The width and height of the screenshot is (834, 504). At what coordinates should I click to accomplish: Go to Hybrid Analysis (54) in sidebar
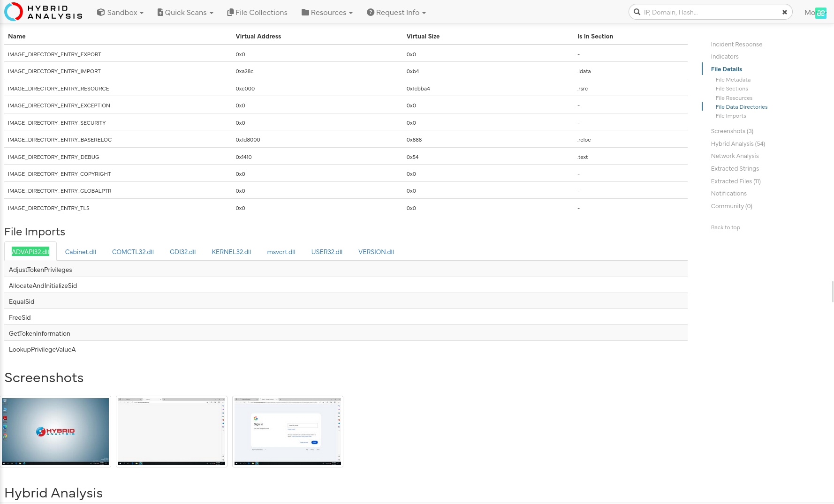(x=738, y=144)
